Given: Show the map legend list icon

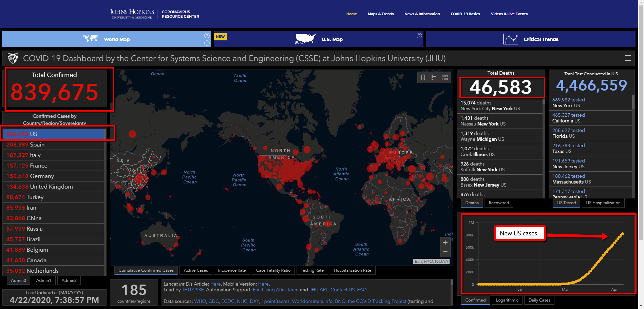Looking at the screenshot, I should (x=434, y=77).
